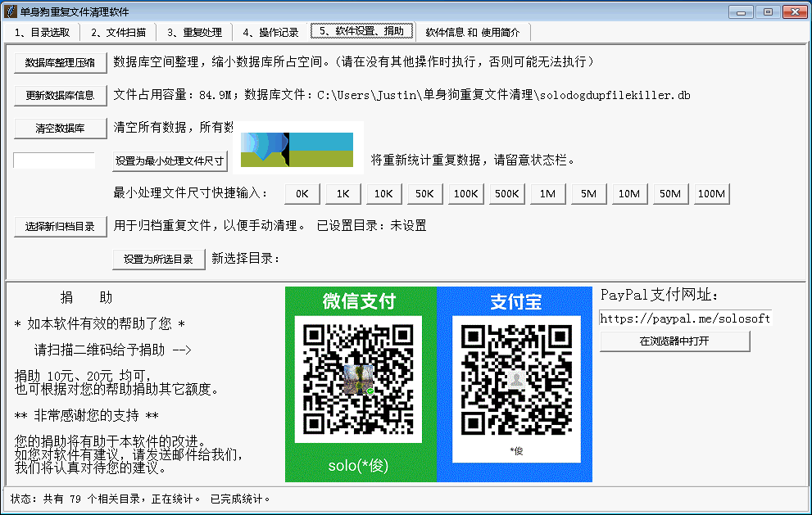This screenshot has height=515, width=812.
Task: Choose the 500K quick size button
Action: coord(506,193)
